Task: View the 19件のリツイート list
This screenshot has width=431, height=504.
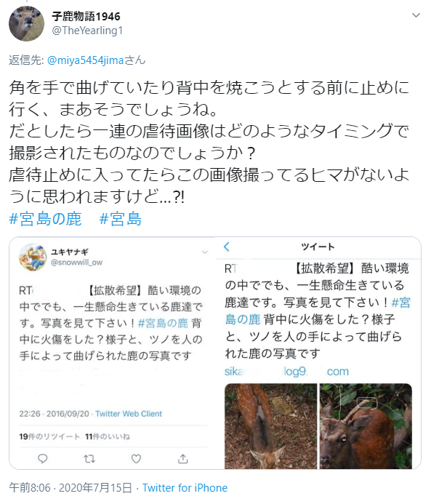Action: point(49,436)
